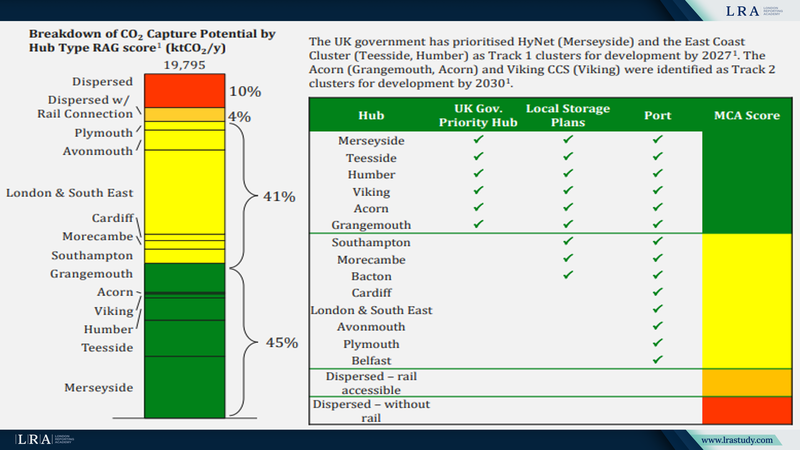800x450 pixels.
Task: Click the LRA logo in top right corner
Action: click(753, 11)
